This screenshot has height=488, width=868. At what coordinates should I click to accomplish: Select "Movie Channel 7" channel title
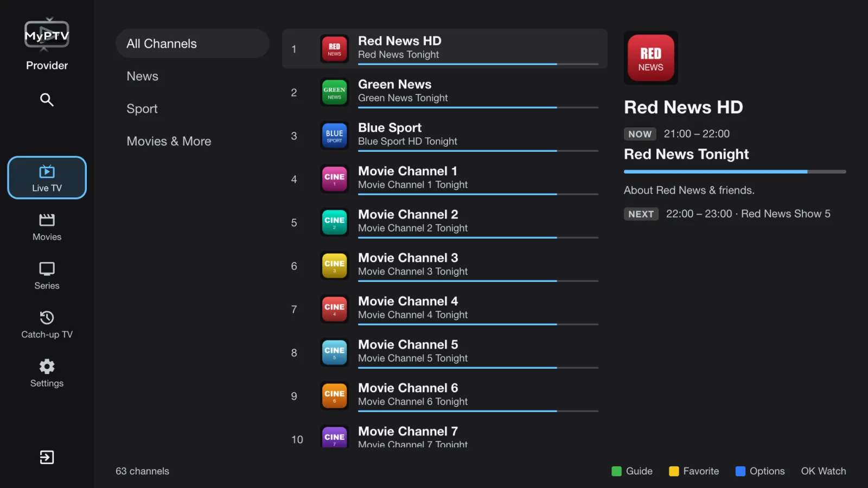(x=408, y=431)
